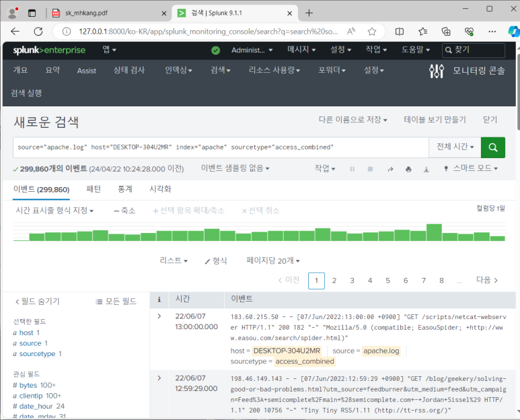Screen dimensions: 520x420
Task: Open the split screen icon
Action: click(x=400, y=32)
